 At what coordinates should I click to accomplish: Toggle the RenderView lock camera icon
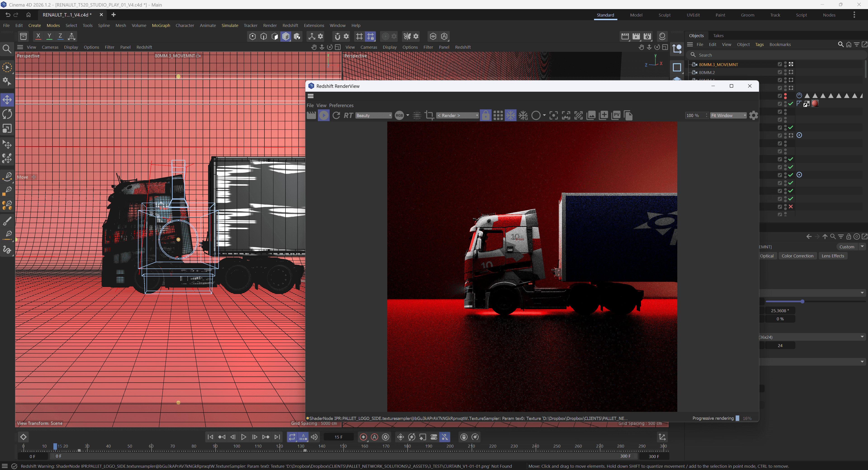coord(485,115)
